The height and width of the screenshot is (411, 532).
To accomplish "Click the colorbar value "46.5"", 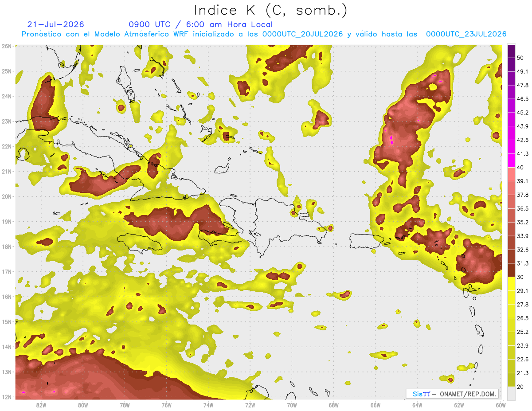I will tap(523, 99).
